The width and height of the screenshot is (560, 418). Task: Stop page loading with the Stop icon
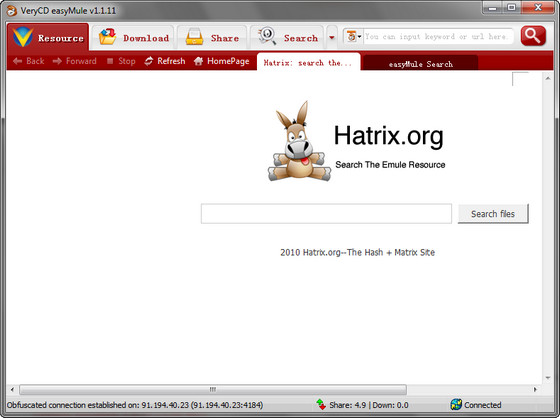(x=110, y=61)
